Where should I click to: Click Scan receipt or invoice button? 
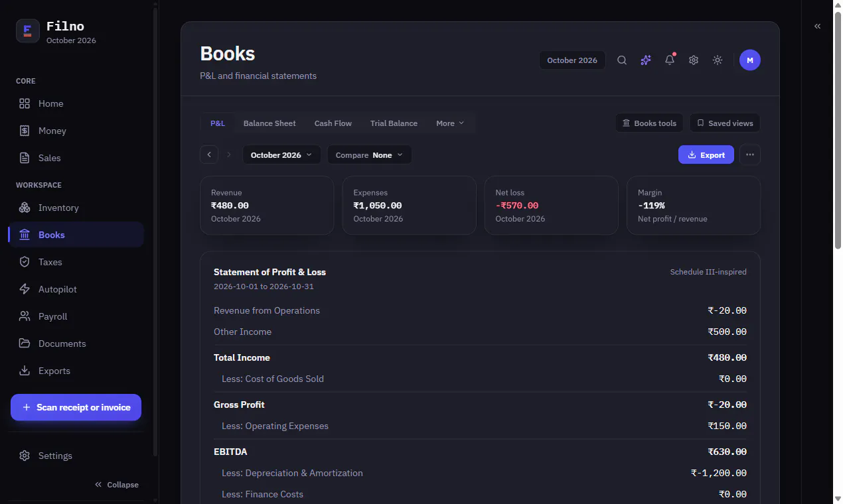tap(76, 407)
